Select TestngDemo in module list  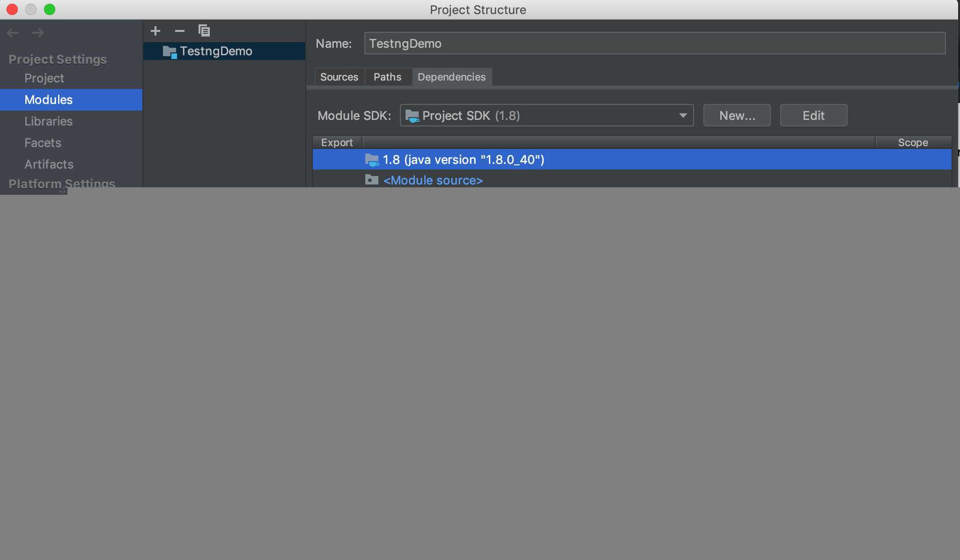click(x=224, y=51)
